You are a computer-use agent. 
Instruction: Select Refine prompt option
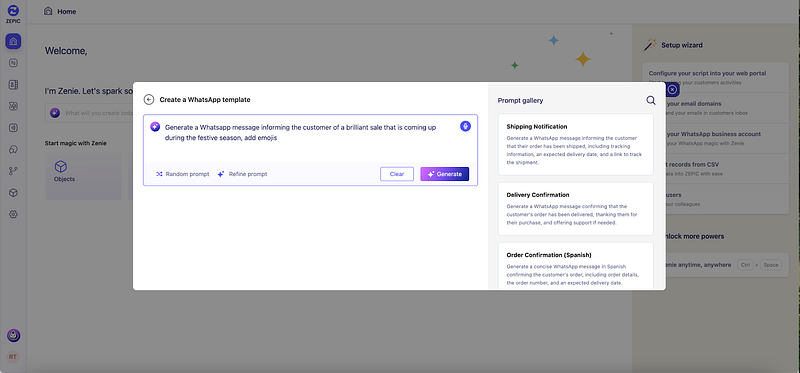[x=242, y=174]
